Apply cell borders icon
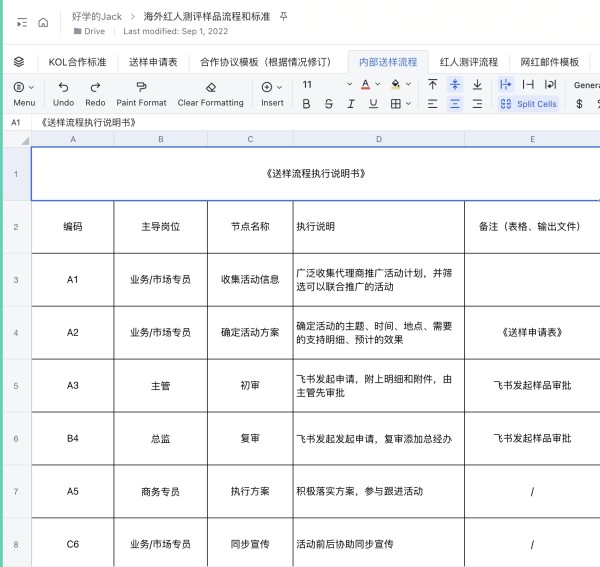 (396, 104)
